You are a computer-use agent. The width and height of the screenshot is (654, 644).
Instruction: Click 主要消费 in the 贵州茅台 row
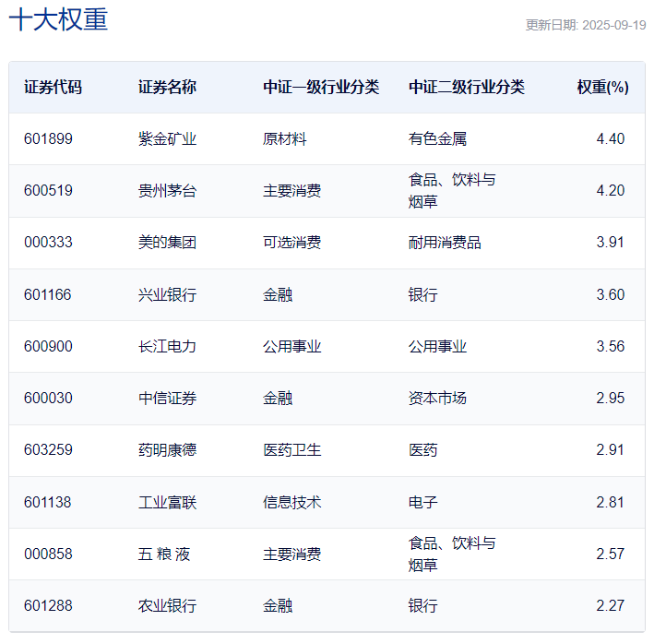coord(292,191)
